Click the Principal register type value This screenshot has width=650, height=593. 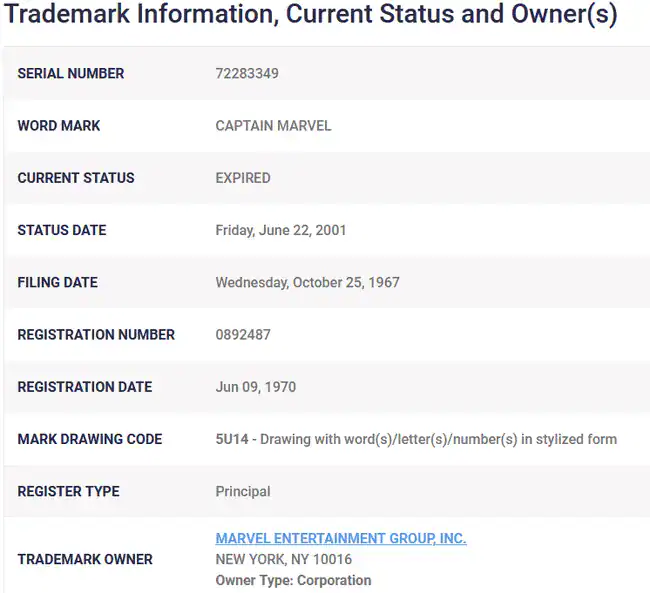point(243,491)
